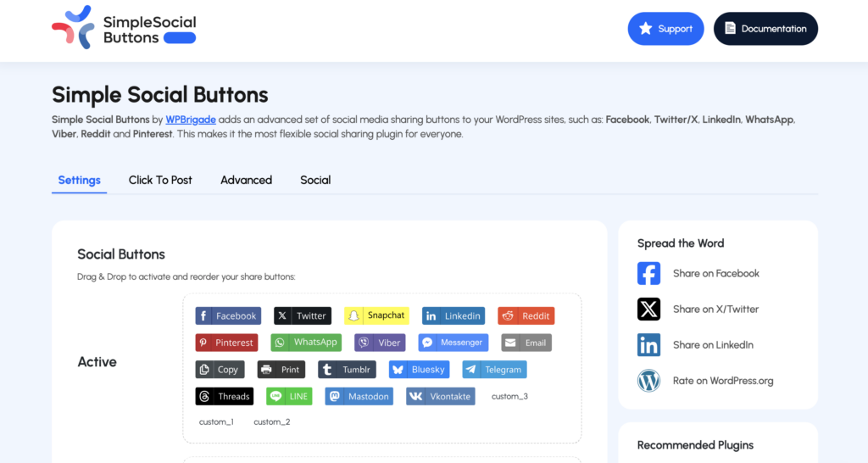Select the Vkontakte share button
This screenshot has width=868, height=463.
440,397
